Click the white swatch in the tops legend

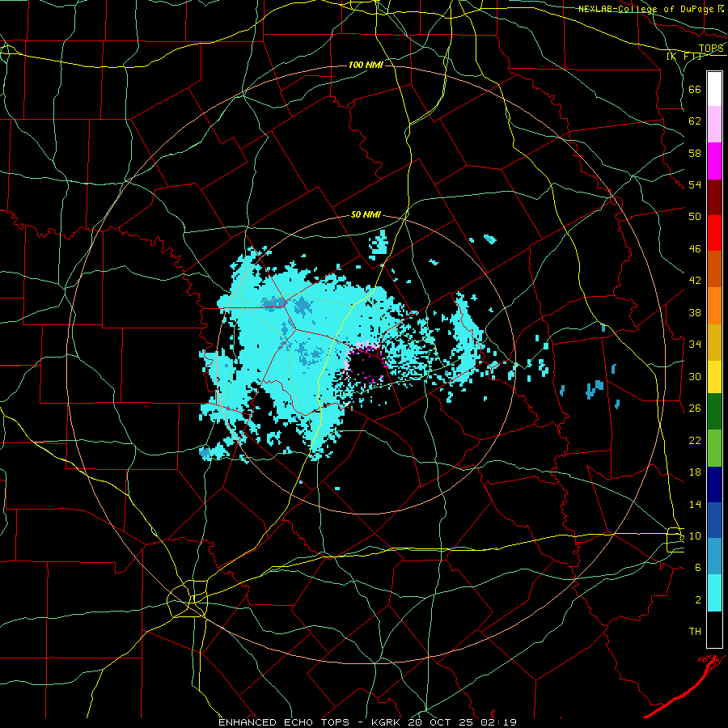[x=714, y=89]
